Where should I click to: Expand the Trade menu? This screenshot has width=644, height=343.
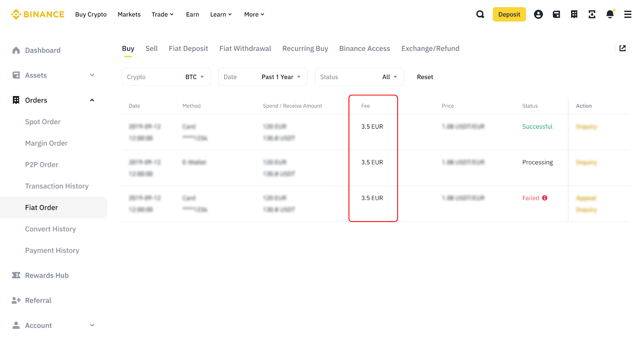tap(163, 14)
